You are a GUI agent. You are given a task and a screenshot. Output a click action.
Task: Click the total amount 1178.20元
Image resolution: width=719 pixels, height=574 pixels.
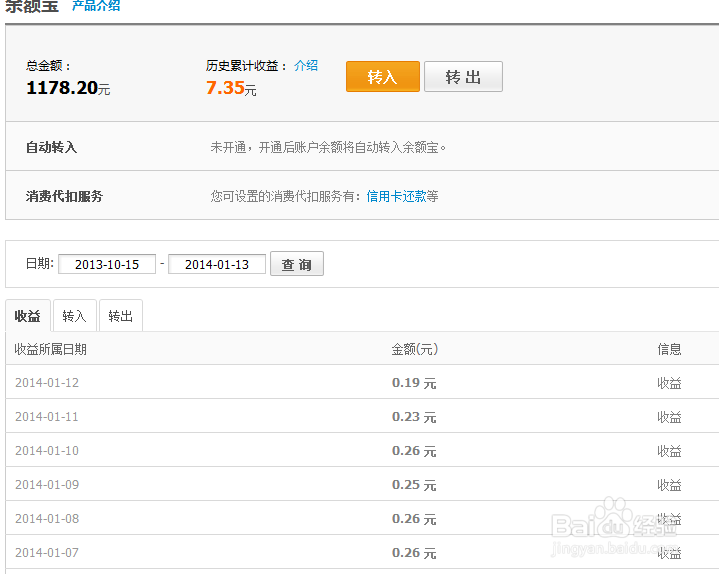point(68,88)
